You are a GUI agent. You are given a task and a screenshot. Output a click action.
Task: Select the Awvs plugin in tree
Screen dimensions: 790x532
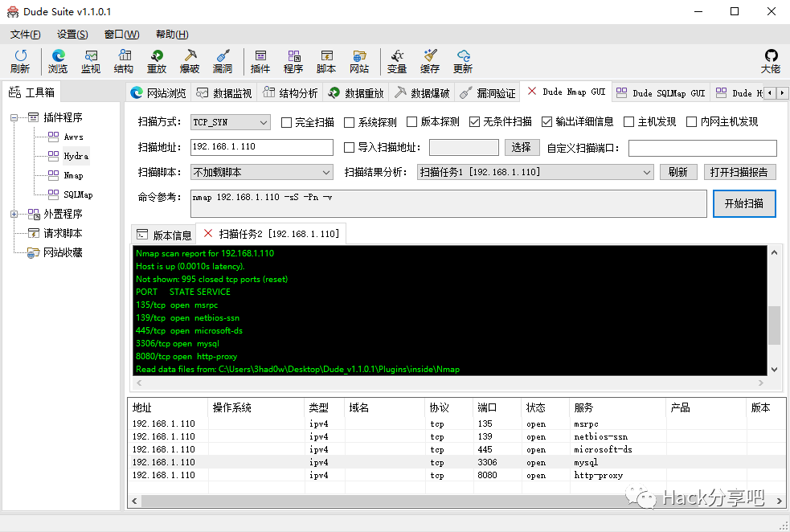[x=73, y=137]
